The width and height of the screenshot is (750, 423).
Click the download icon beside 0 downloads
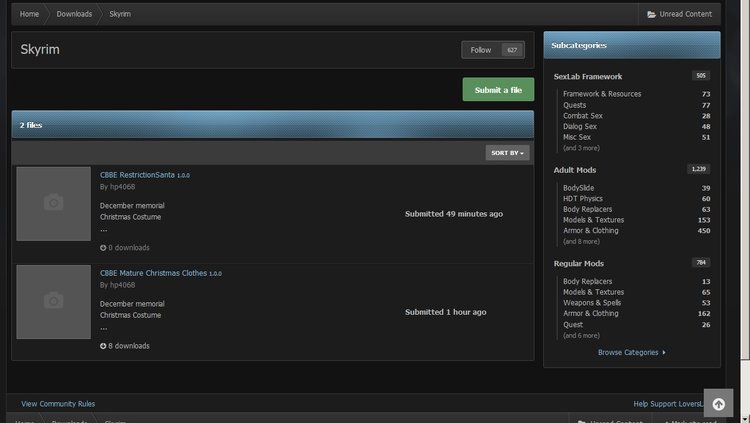pos(103,248)
